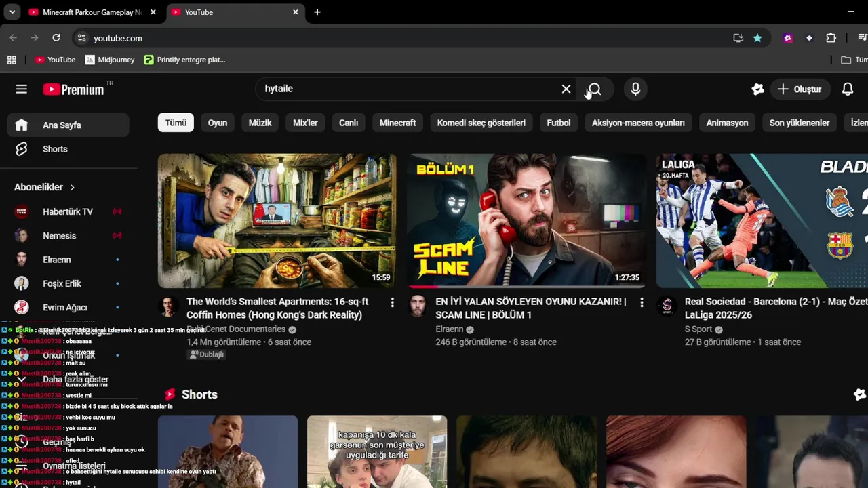Viewport: 868px width, 488px height.
Task: Select Komedi skeç gösterileri chip
Action: click(x=481, y=123)
